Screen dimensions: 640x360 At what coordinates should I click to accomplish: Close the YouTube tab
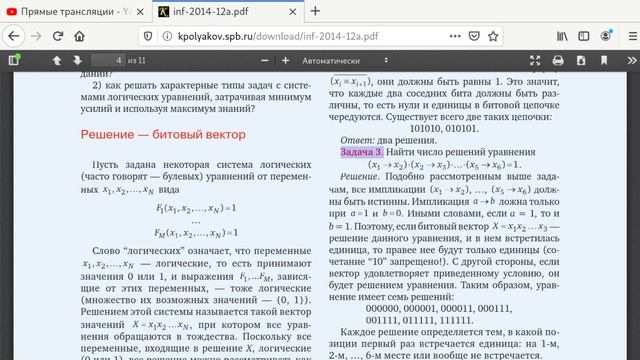tap(140, 12)
